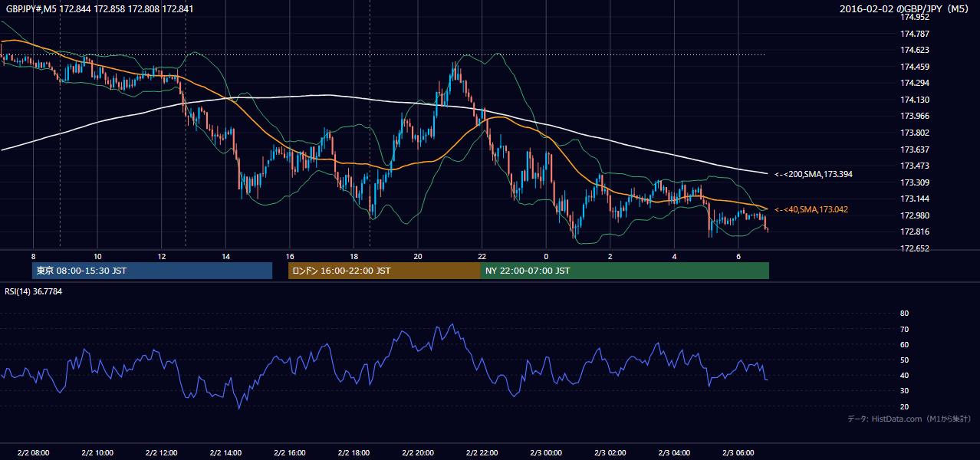Click RSI level 20 on the scale
Image resolution: width=980 pixels, height=460 pixels.
904,406
